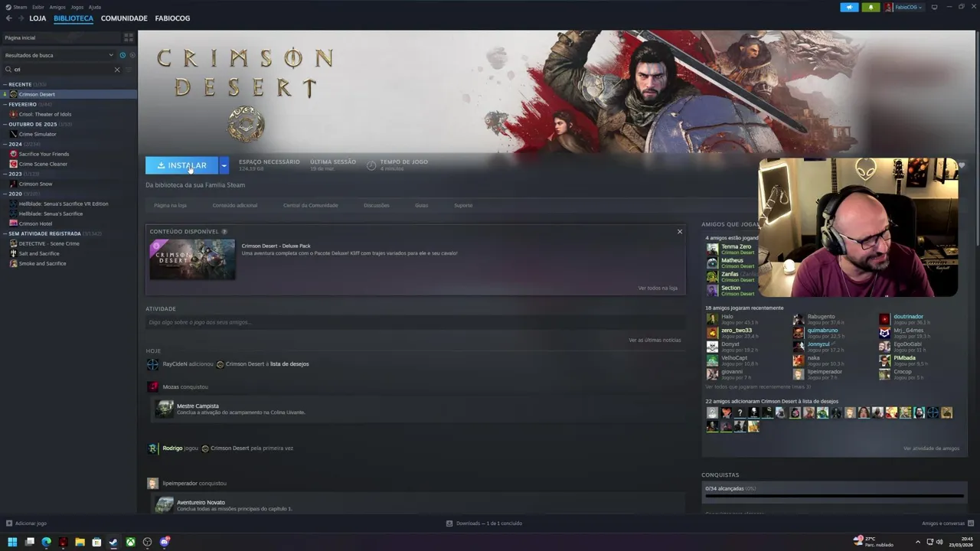Go back with the navigation back arrow
The image size is (980, 551).
click(9, 18)
